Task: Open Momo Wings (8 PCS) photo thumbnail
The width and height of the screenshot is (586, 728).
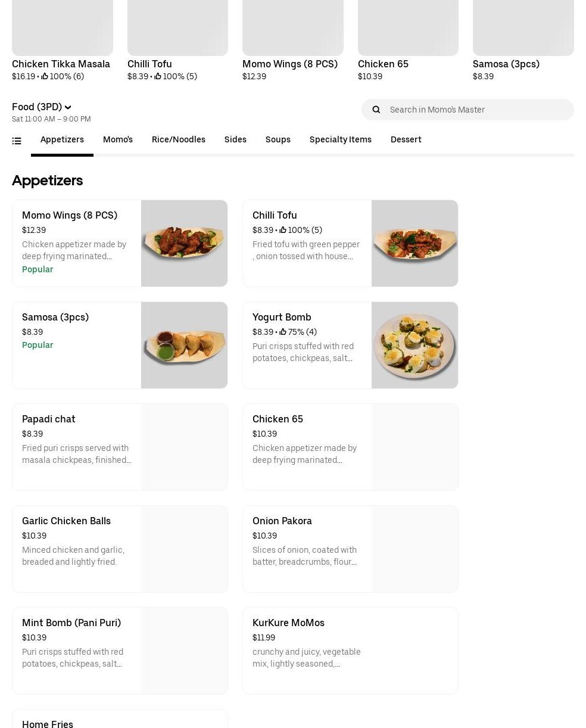Action: click(x=184, y=243)
